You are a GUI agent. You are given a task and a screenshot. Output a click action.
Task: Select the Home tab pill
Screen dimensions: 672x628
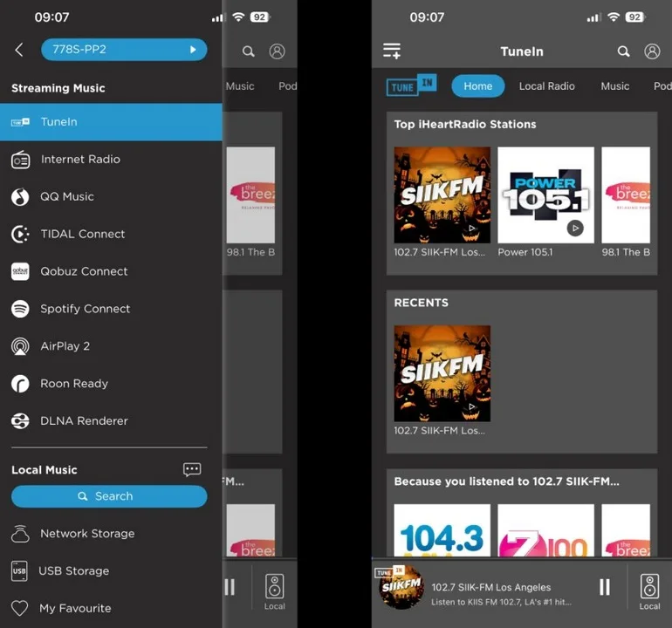pos(477,85)
